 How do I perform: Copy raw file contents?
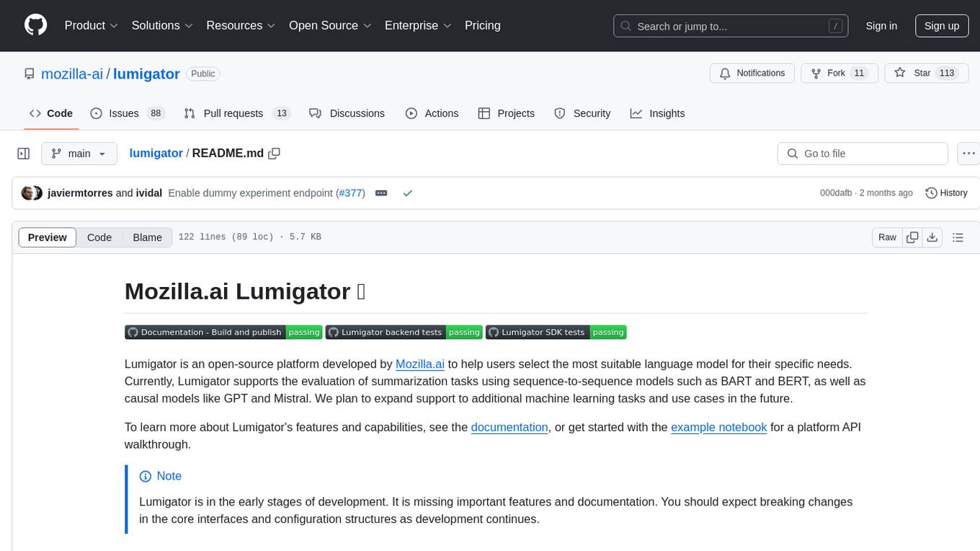[912, 237]
